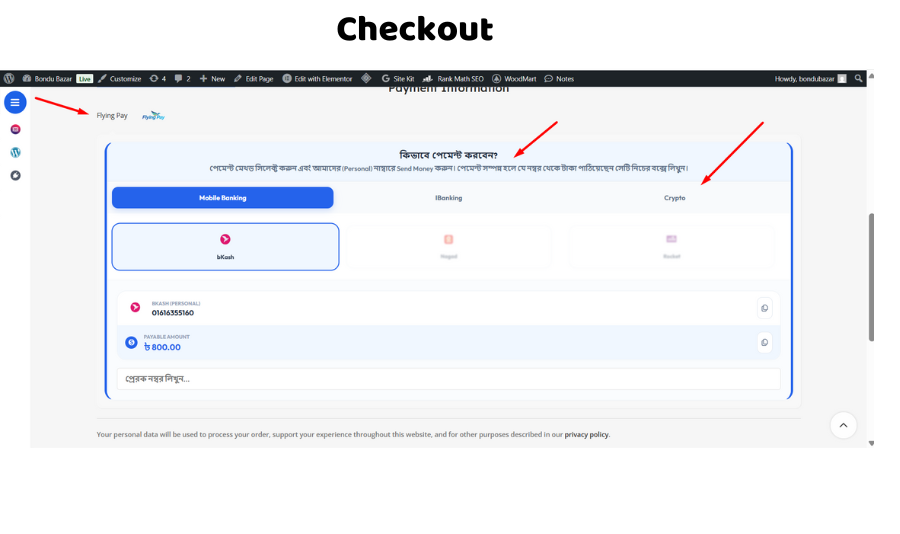Open pending updates counter showing 4
This screenshot has height=534, width=900.
click(158, 79)
